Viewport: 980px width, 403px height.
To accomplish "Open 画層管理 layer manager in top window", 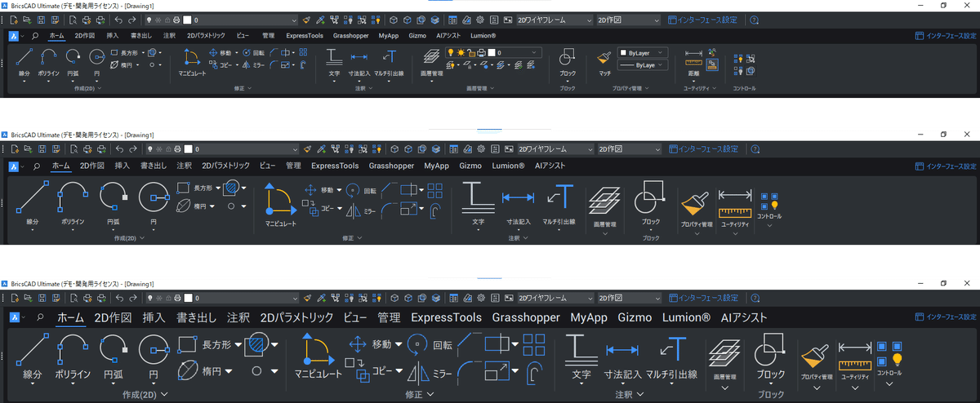I will 431,60.
